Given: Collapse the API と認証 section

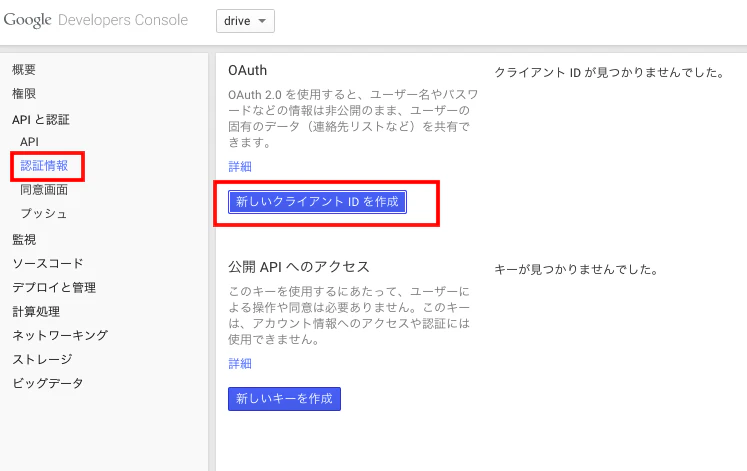Looking at the screenshot, I should point(40,119).
